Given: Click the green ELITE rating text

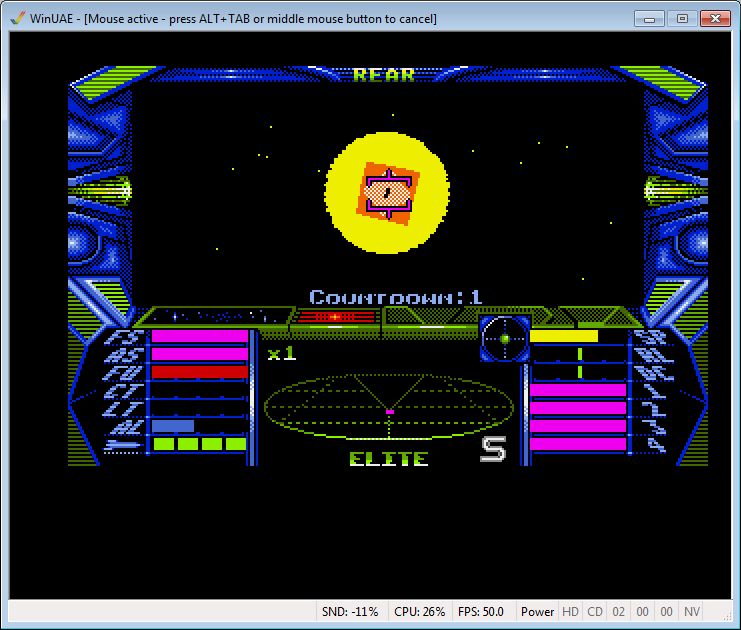Looking at the screenshot, I should click(x=389, y=459).
